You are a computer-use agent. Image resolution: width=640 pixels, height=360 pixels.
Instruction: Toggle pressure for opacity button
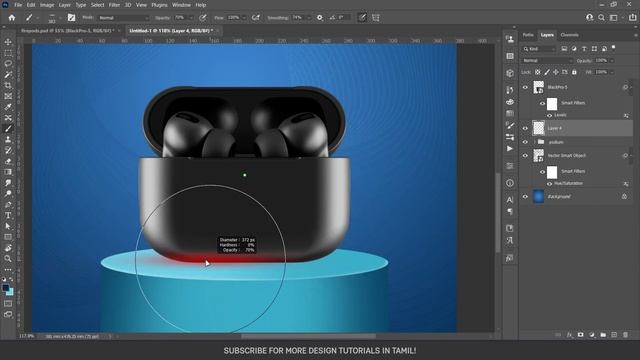pos(203,18)
